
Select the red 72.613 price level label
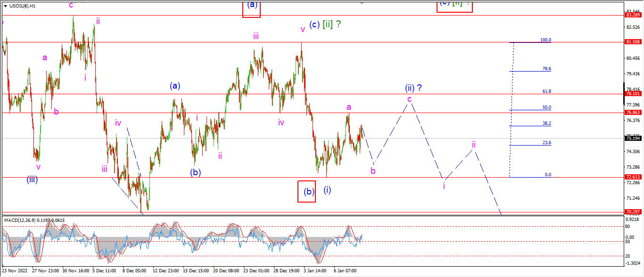pyautogui.click(x=632, y=177)
